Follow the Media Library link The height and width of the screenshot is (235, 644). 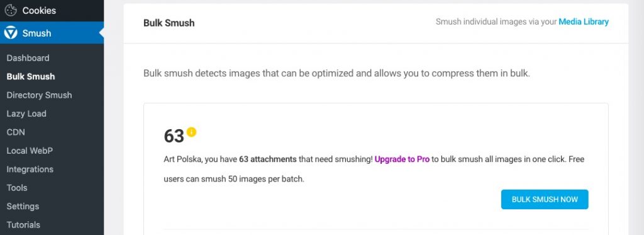(x=584, y=22)
